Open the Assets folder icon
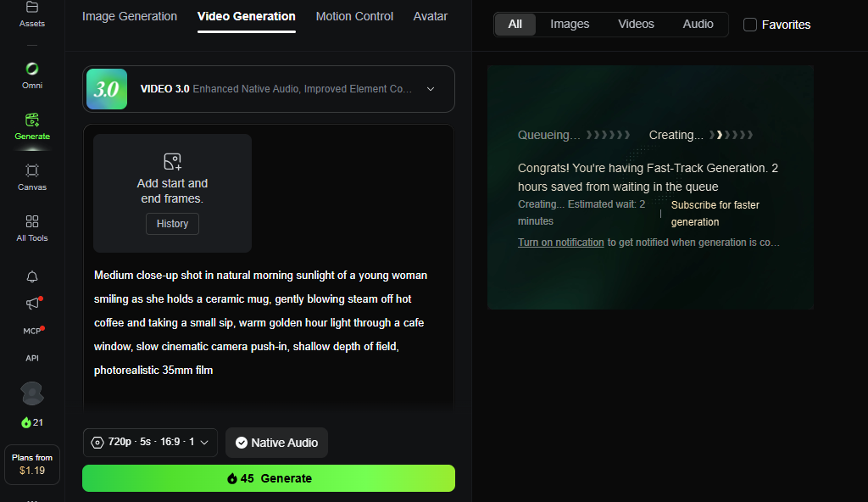 32,8
